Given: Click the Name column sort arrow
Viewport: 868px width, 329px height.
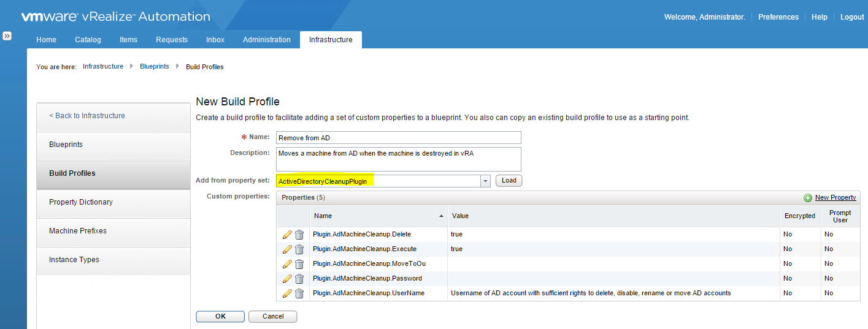Looking at the screenshot, I should pos(442,216).
